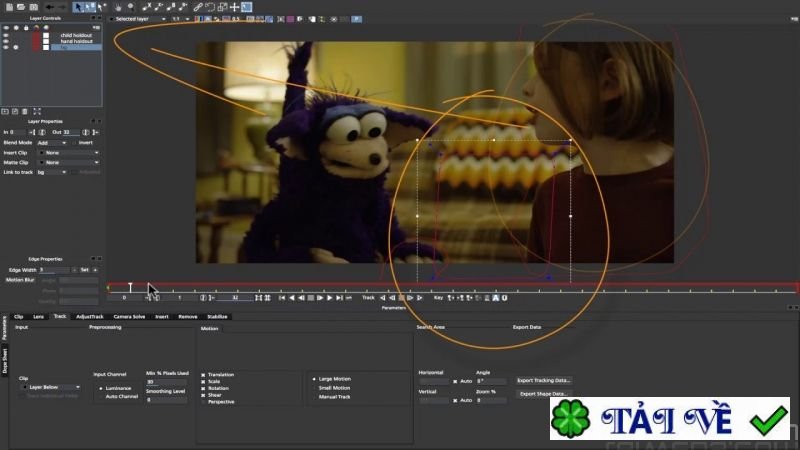Open the Blend Mode Add dropdown
Screen dimensions: 800x450
[52, 143]
